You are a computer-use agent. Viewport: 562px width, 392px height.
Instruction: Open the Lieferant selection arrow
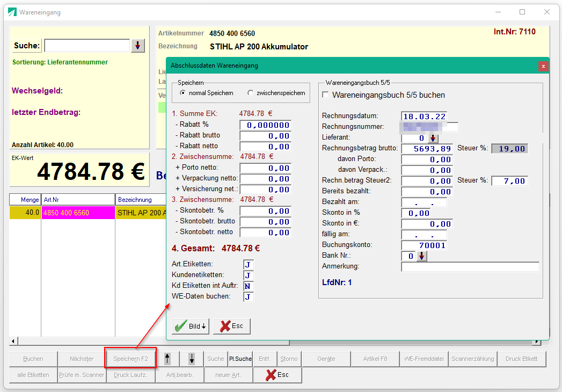coord(433,138)
